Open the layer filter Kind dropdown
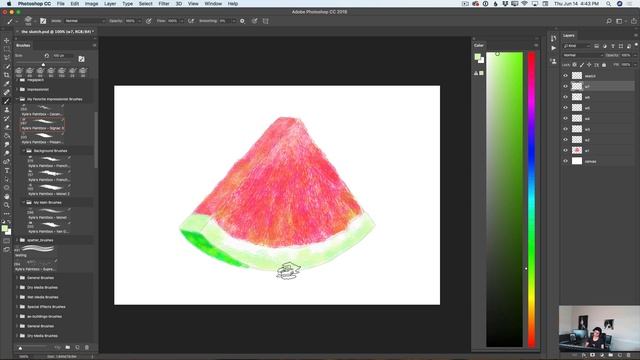The width and height of the screenshot is (640, 360). point(577,46)
